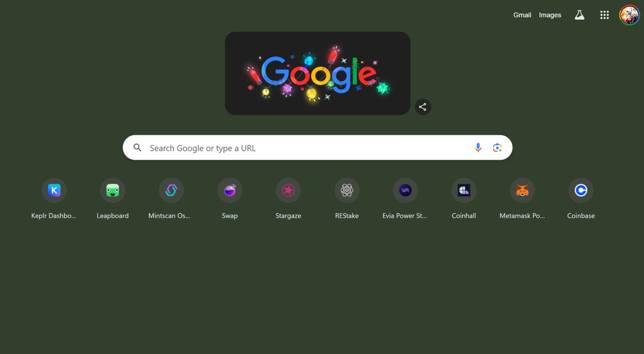Start voice search with the microphone icon
Viewport: 644px width, 354px height.
point(478,147)
